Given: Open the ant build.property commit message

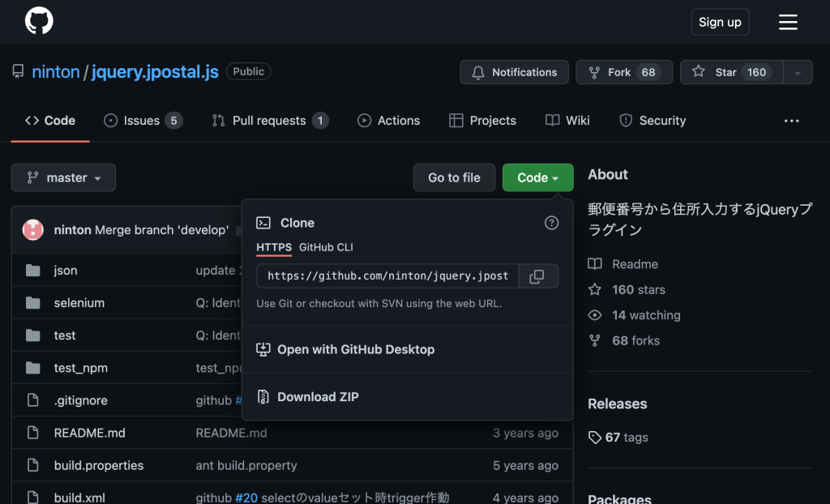Looking at the screenshot, I should pos(246,465).
